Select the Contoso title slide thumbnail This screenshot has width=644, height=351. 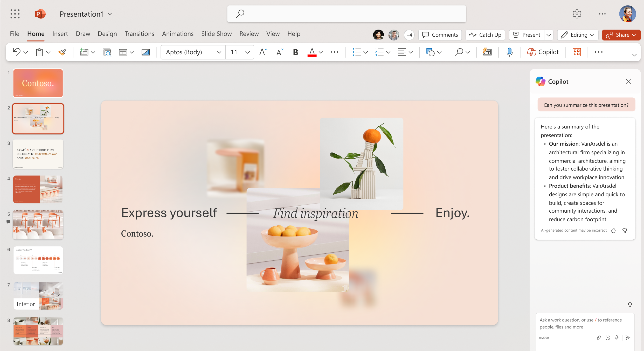[x=38, y=83]
